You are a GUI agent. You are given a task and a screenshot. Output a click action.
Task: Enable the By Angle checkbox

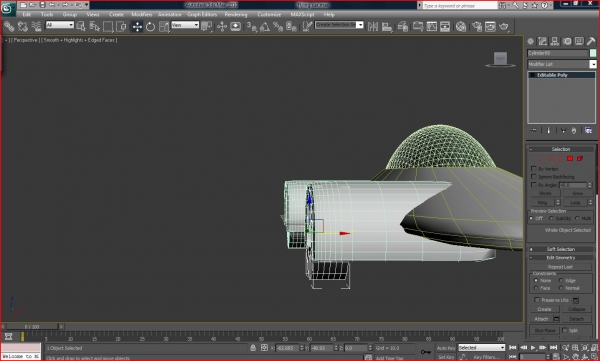534,185
